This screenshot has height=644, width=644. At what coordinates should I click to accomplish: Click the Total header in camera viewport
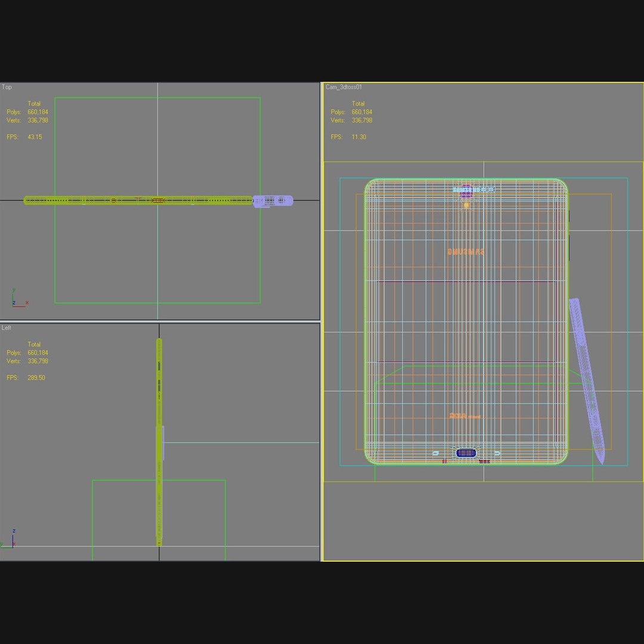point(358,104)
